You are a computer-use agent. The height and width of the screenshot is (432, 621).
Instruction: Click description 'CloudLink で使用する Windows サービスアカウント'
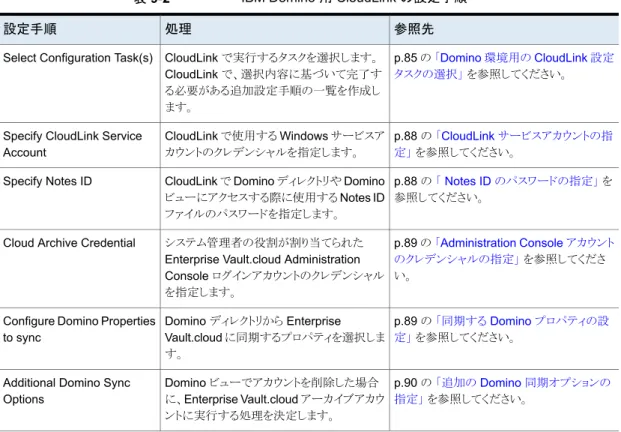click(274, 144)
